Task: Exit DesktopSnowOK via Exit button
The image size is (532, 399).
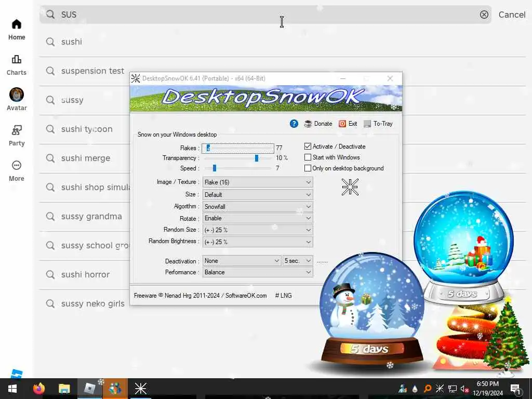Action: click(348, 124)
